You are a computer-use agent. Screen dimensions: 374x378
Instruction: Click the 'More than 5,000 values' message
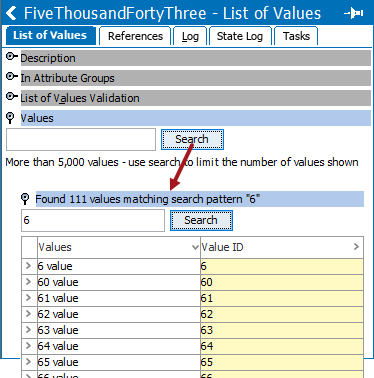click(182, 162)
